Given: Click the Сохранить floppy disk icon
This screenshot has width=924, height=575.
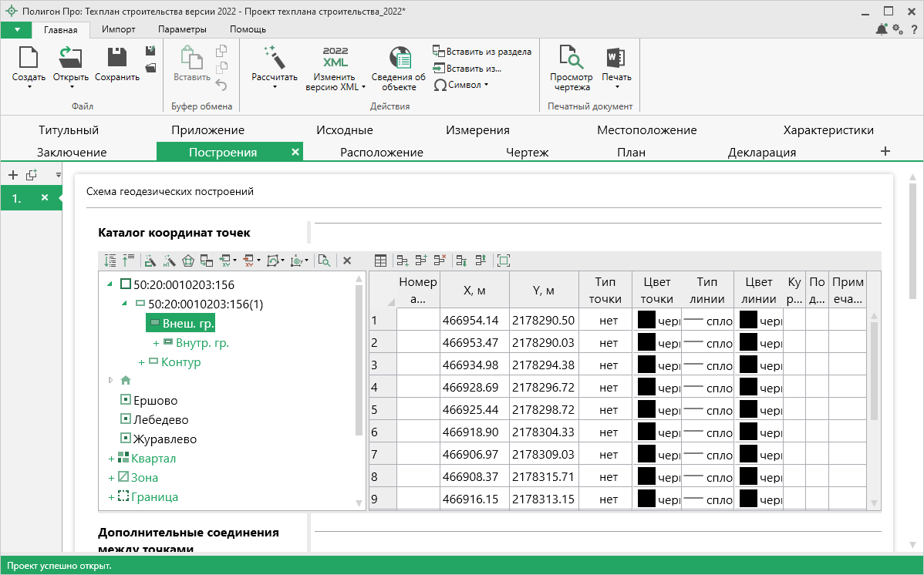Looking at the screenshot, I should click(x=116, y=57).
